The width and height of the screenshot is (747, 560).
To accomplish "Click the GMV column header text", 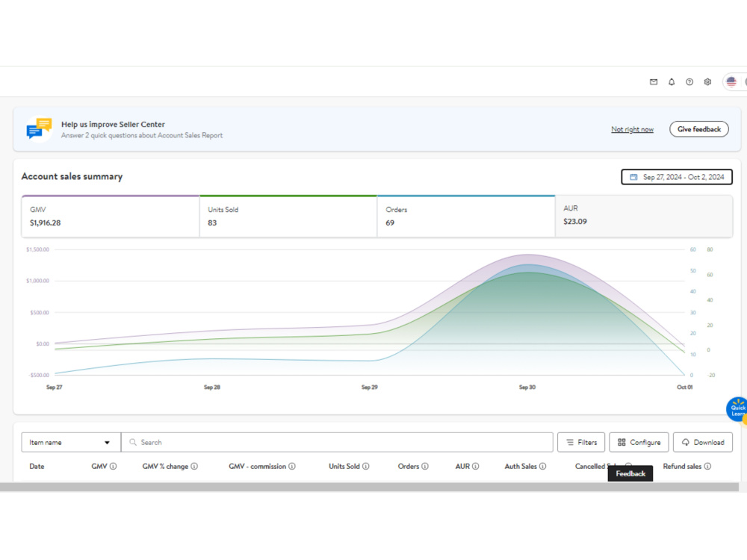I will click(x=99, y=466).
